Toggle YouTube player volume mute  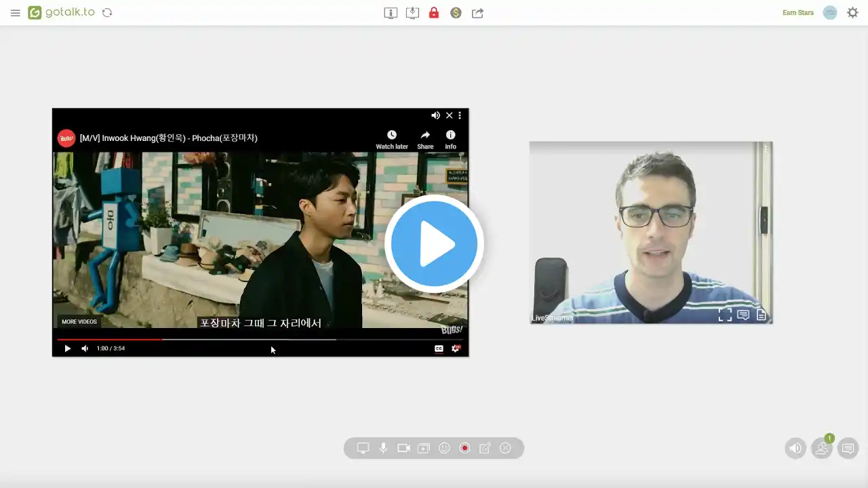[x=85, y=348]
